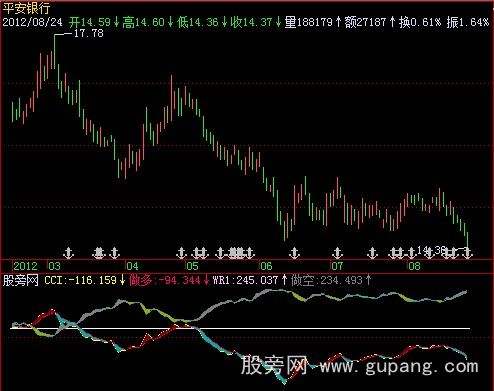494x391 pixels.
Task: Click the turnover rate 换0.61%
Action: [x=420, y=22]
